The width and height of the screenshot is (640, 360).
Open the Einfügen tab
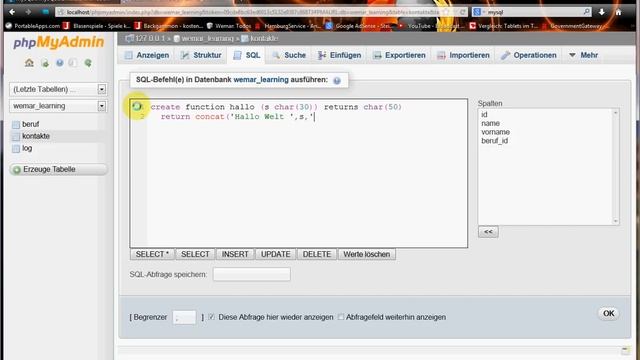340,55
